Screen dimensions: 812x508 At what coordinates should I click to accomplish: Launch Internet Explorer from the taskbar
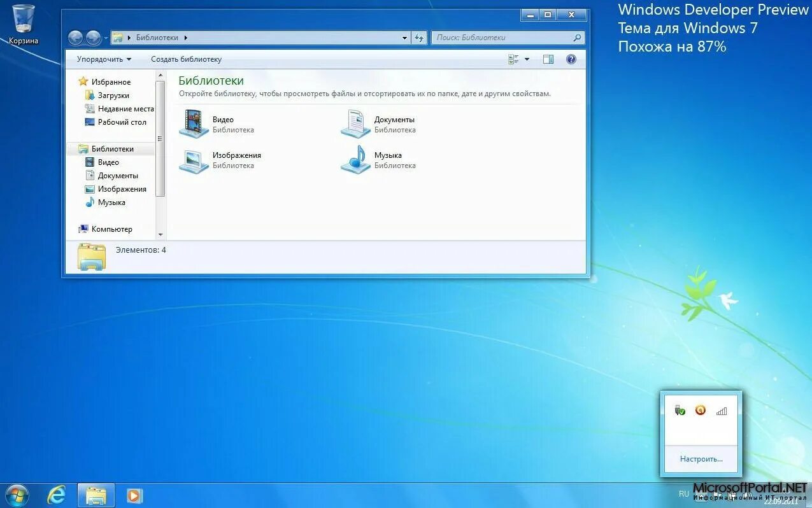[x=57, y=495]
